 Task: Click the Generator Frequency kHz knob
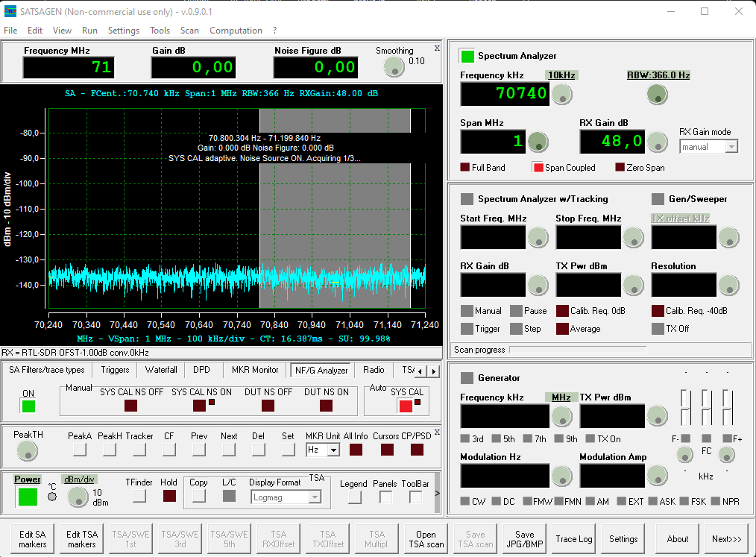click(561, 417)
